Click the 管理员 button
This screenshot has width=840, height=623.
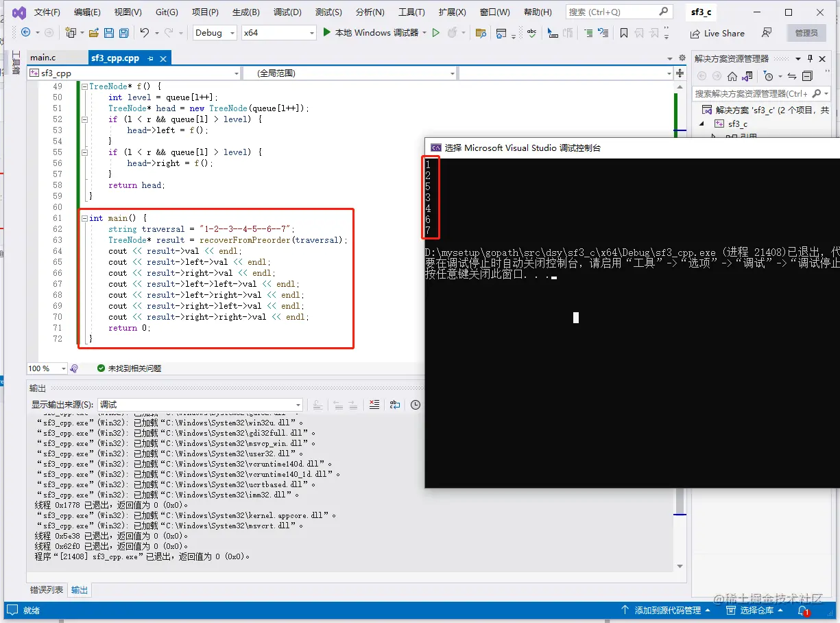pyautogui.click(x=806, y=33)
